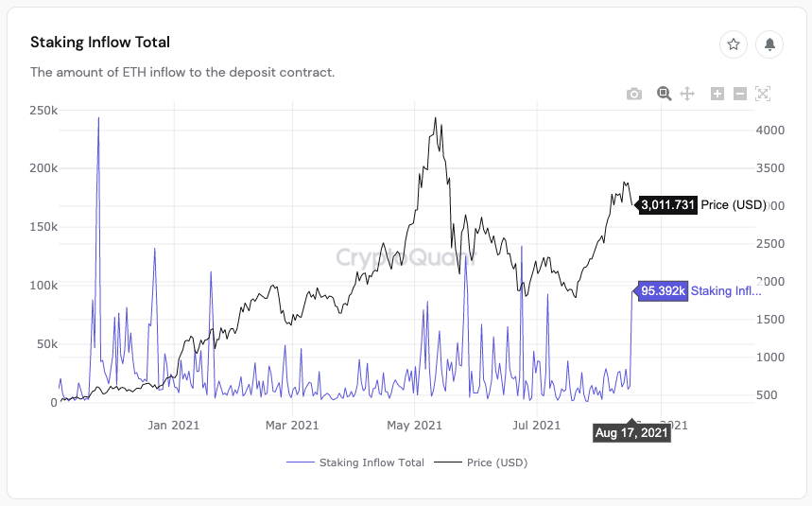812x506 pixels.
Task: Click the Jan 2021 x-axis label
Action: click(174, 426)
